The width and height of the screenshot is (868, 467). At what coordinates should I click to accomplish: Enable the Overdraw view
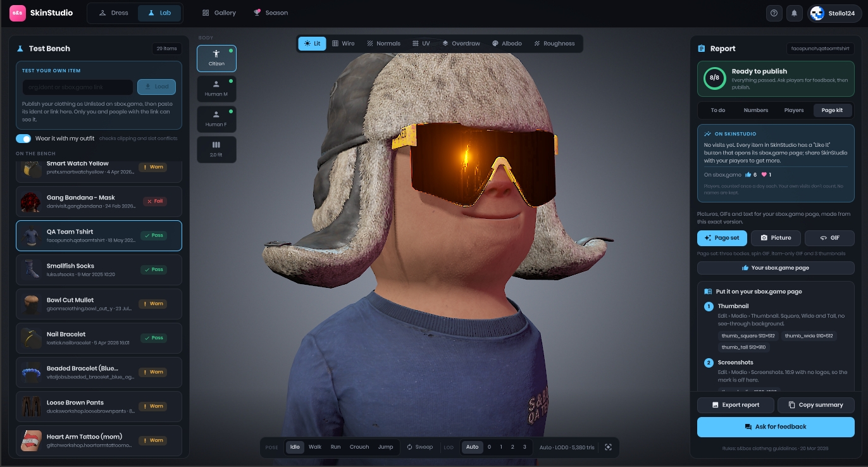click(x=461, y=44)
